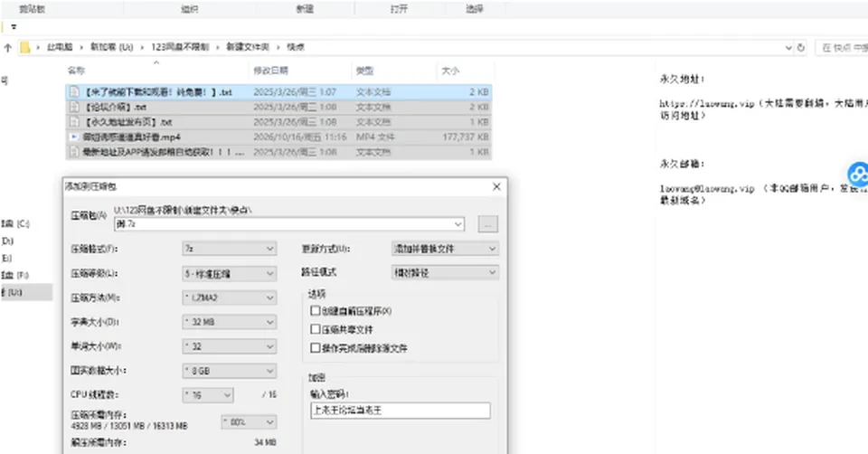Open the floating blue cloud disk icon

pos(857,175)
